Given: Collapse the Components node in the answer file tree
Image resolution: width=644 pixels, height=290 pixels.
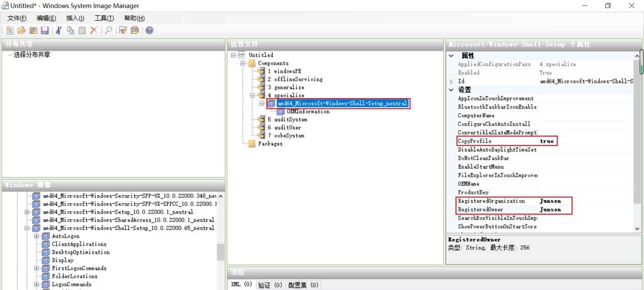Looking at the screenshot, I should tap(243, 63).
